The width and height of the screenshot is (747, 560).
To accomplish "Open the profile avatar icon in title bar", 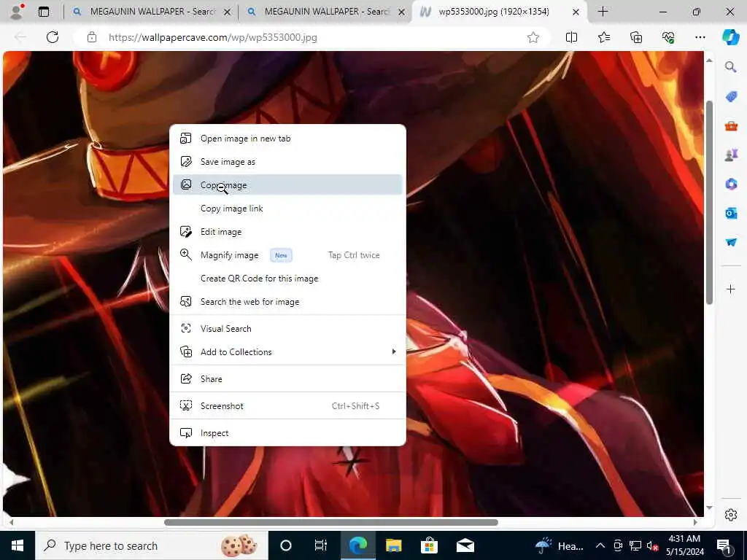I will click(17, 12).
